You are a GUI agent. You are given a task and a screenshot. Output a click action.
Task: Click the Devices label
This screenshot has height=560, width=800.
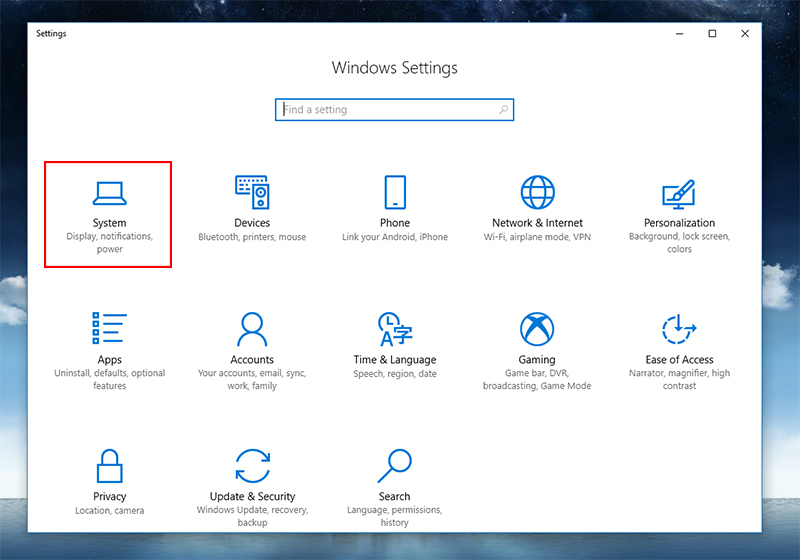click(252, 223)
